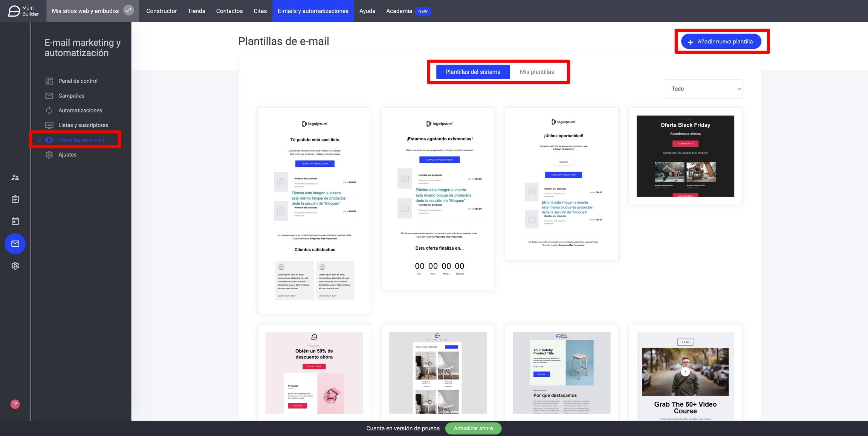
Task: Open the Contactos menu item
Action: 229,11
